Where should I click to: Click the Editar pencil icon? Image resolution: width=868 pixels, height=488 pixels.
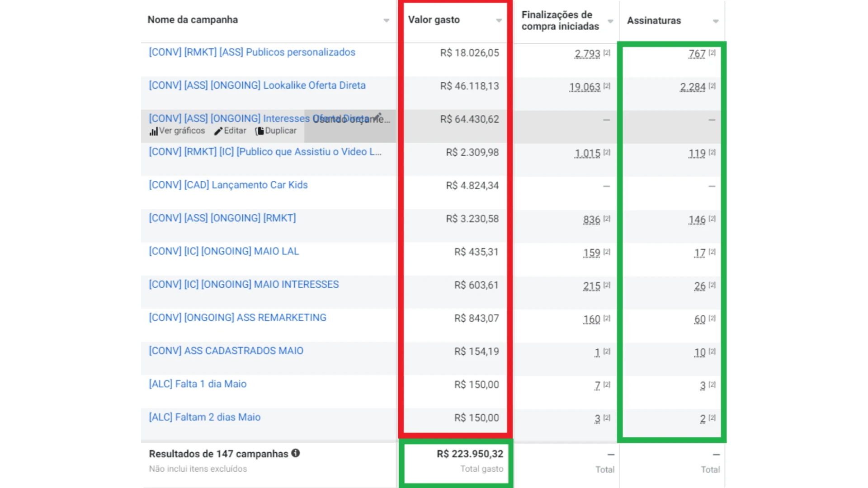coord(218,131)
